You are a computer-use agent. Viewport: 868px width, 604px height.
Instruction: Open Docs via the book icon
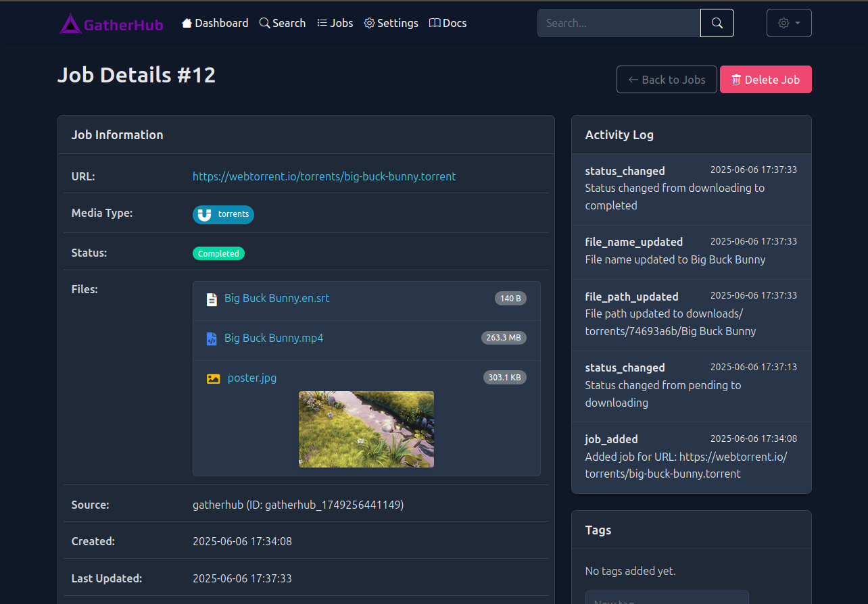[x=435, y=22]
